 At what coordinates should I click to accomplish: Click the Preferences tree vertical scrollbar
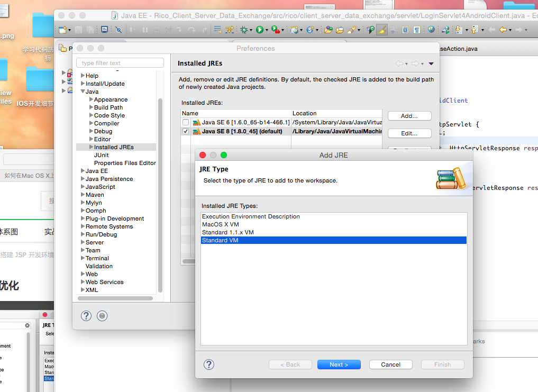click(160, 195)
